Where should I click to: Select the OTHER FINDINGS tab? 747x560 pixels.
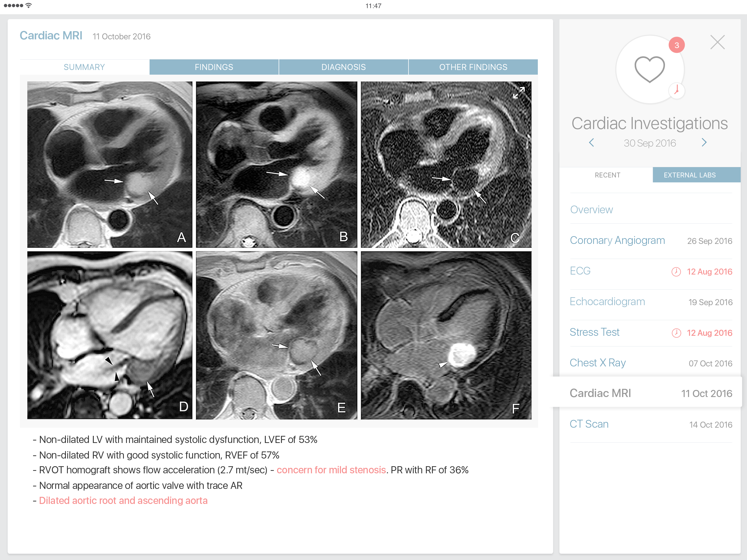(x=473, y=67)
